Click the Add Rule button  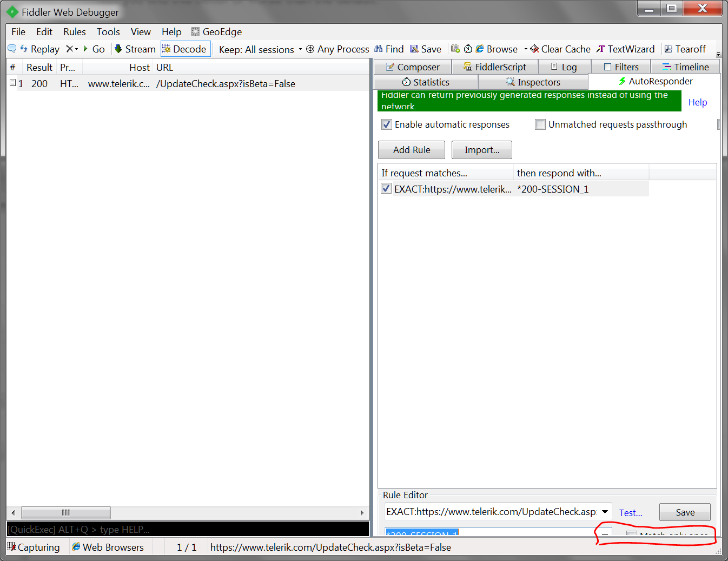(x=412, y=150)
